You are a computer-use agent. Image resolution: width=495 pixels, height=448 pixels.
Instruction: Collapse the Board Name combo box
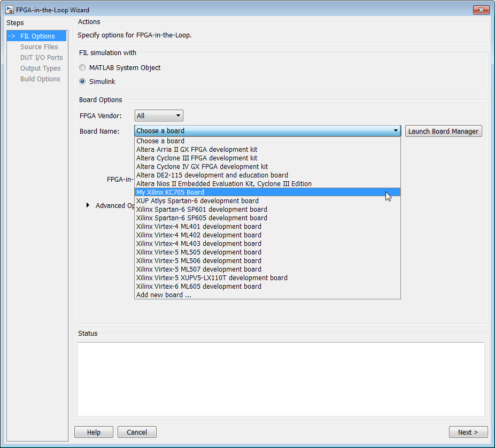(x=267, y=130)
